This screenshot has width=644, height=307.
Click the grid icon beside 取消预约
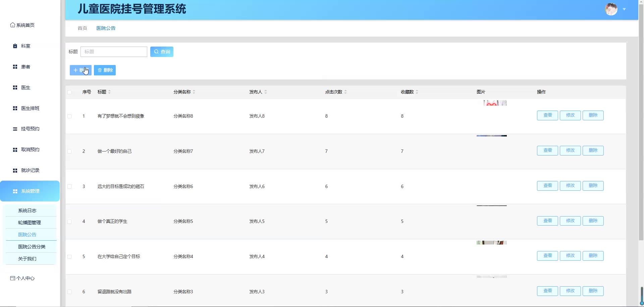pos(15,150)
